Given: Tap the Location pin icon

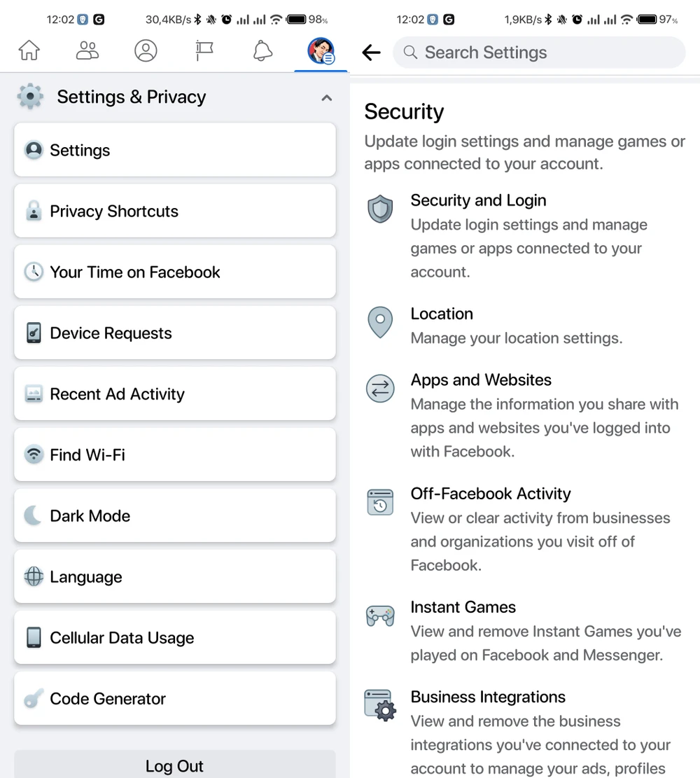Looking at the screenshot, I should [x=380, y=322].
